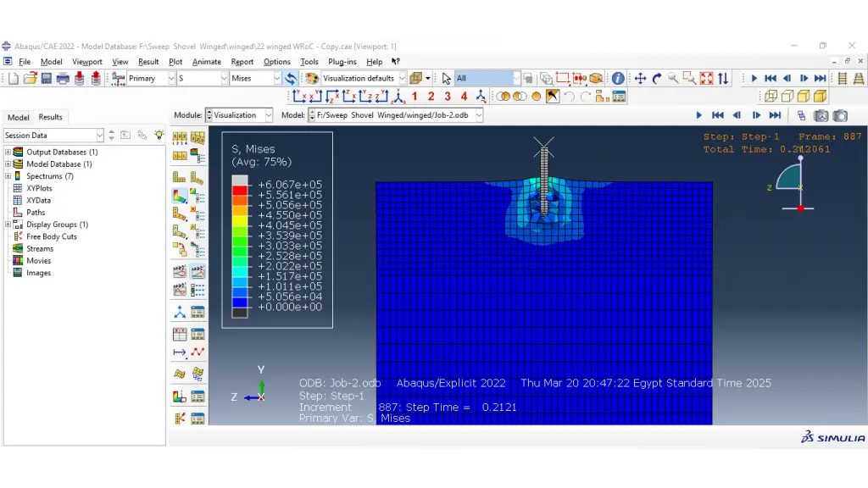The image size is (868, 488).
Task: Select Free Body Cuts tree item
Action: [x=52, y=236]
